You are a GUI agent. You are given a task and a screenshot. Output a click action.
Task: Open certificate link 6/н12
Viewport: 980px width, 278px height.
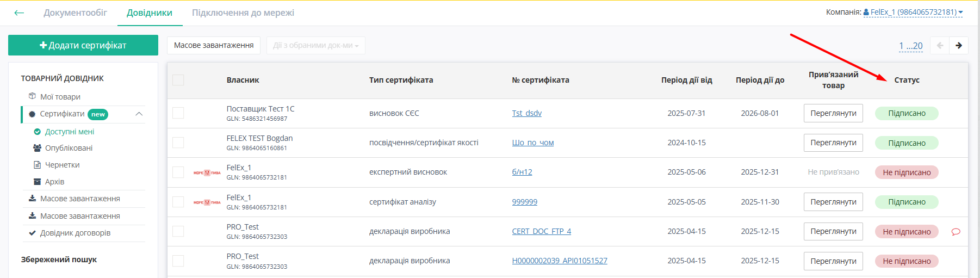click(x=522, y=172)
